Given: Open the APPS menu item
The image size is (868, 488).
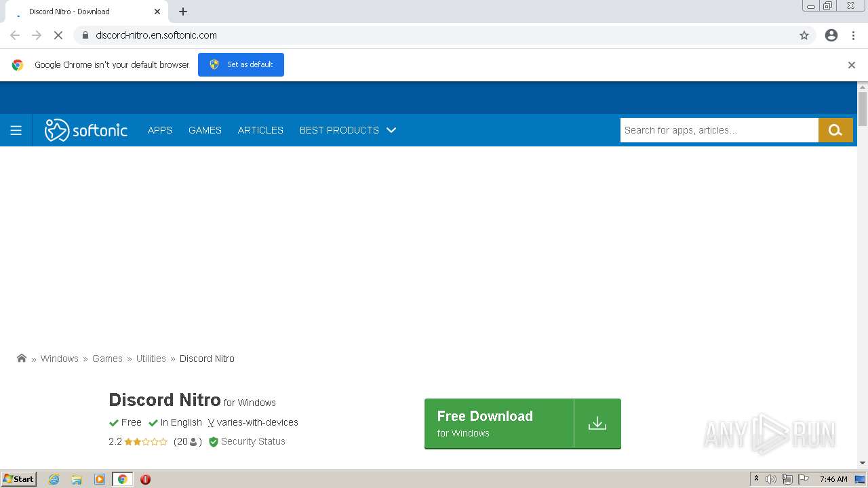Looking at the screenshot, I should pos(160,130).
